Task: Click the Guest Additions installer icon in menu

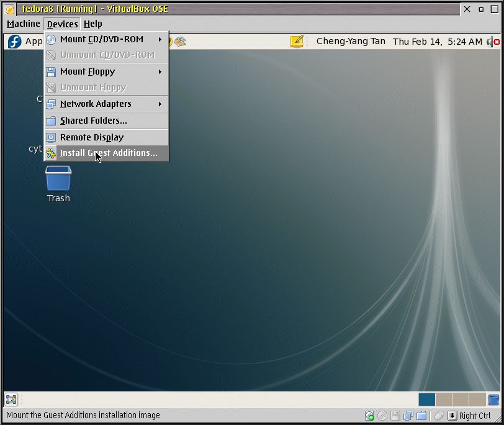Action: (x=51, y=153)
